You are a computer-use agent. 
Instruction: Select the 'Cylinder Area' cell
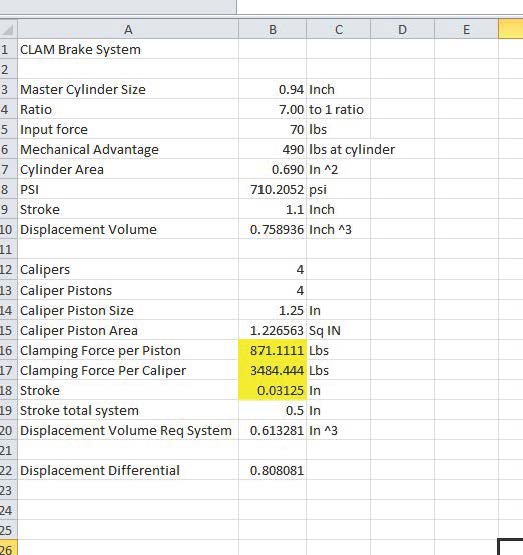128,169
